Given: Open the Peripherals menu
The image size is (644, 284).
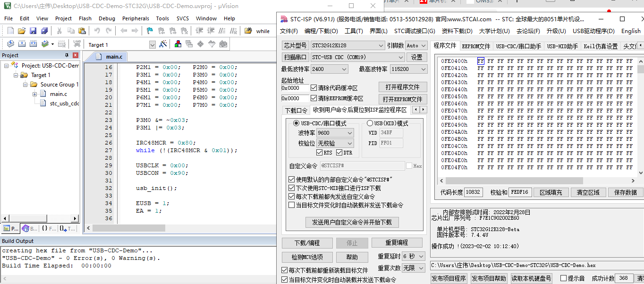Looking at the screenshot, I should click(x=136, y=18).
